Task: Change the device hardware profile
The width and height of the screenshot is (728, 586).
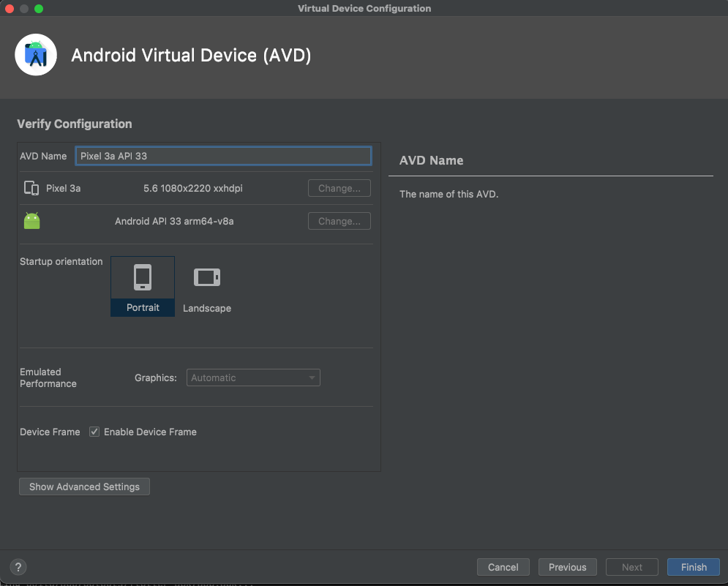Action: [339, 188]
